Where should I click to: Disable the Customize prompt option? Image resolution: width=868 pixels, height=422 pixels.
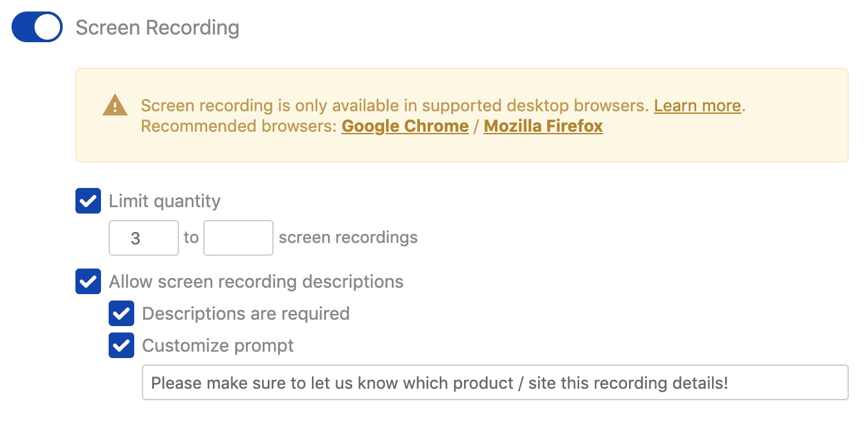[x=121, y=345]
